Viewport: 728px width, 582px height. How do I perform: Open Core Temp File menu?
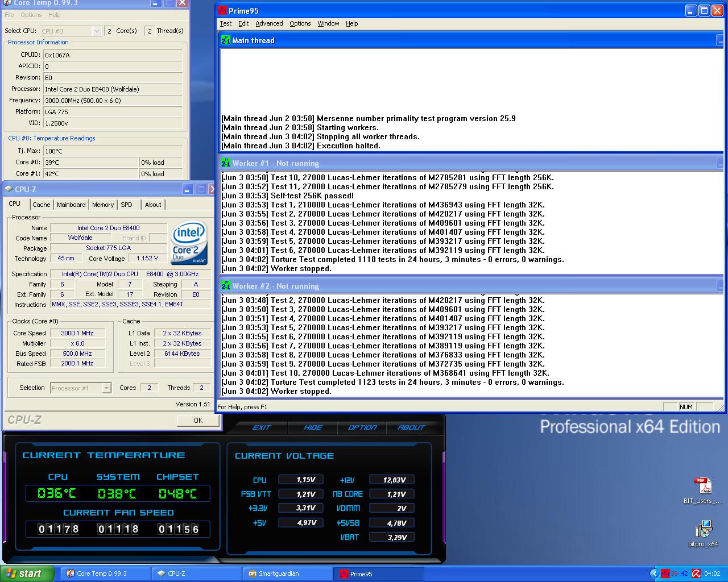click(x=9, y=15)
